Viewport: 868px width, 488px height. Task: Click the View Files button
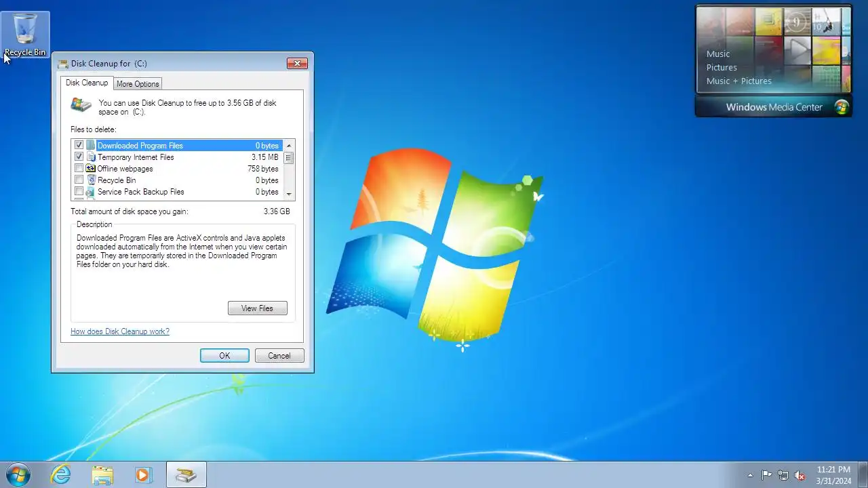pos(258,308)
